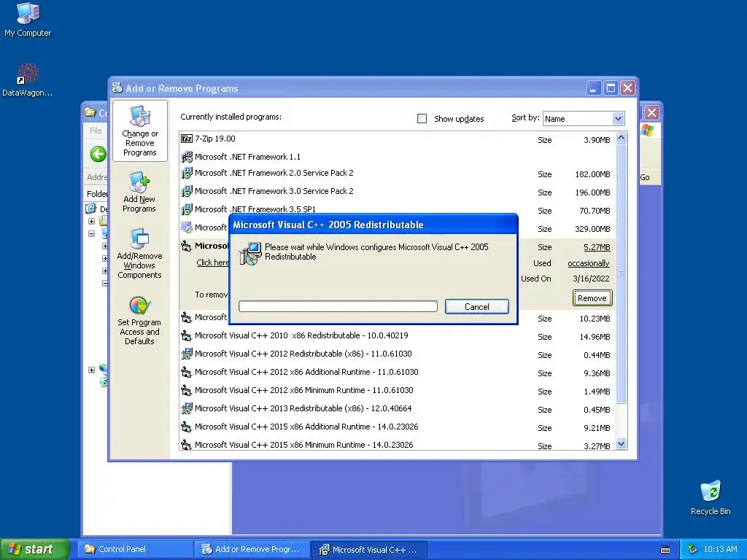This screenshot has height=560, width=747.
Task: Enable the Show updates checkbox
Action: (422, 119)
